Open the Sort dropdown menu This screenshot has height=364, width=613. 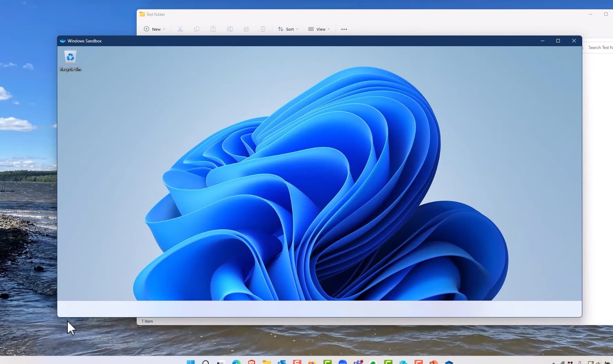[x=289, y=29]
